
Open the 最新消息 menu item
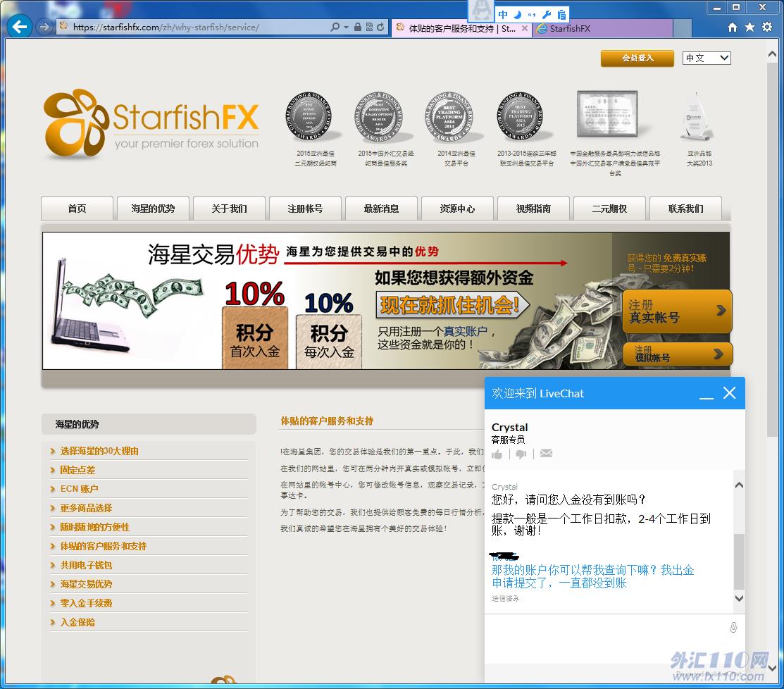click(381, 209)
